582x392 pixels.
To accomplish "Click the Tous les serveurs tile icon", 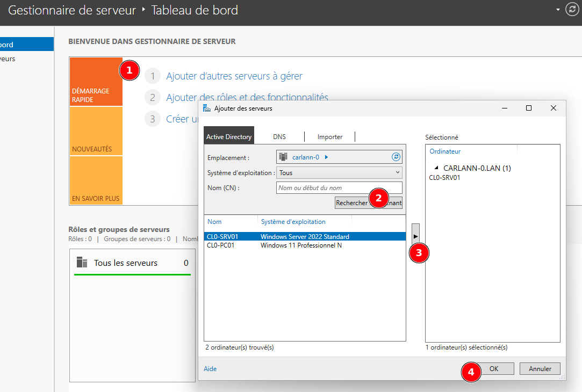I will click(x=82, y=262).
